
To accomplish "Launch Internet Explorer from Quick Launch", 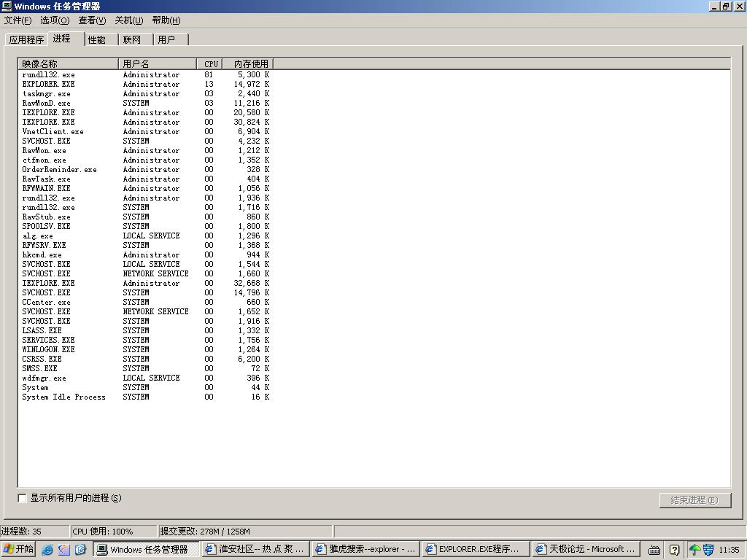I will [x=47, y=550].
